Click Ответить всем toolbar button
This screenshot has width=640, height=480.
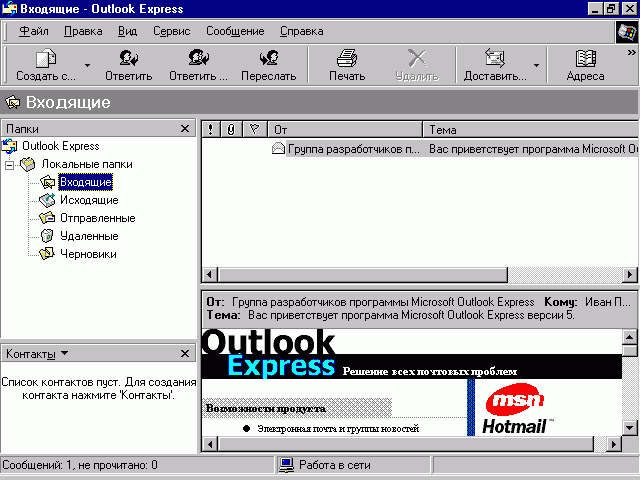(x=198, y=65)
